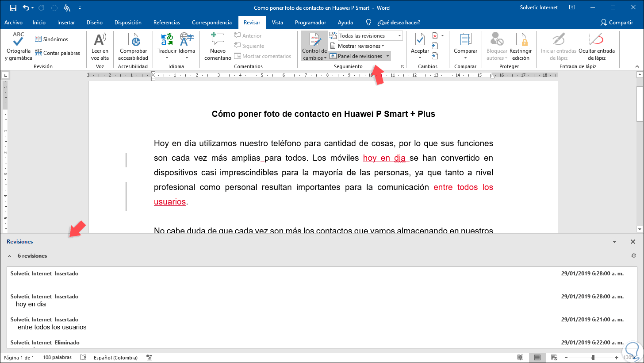
Task: Toggle the Panel de revisiones button
Action: (x=356, y=56)
